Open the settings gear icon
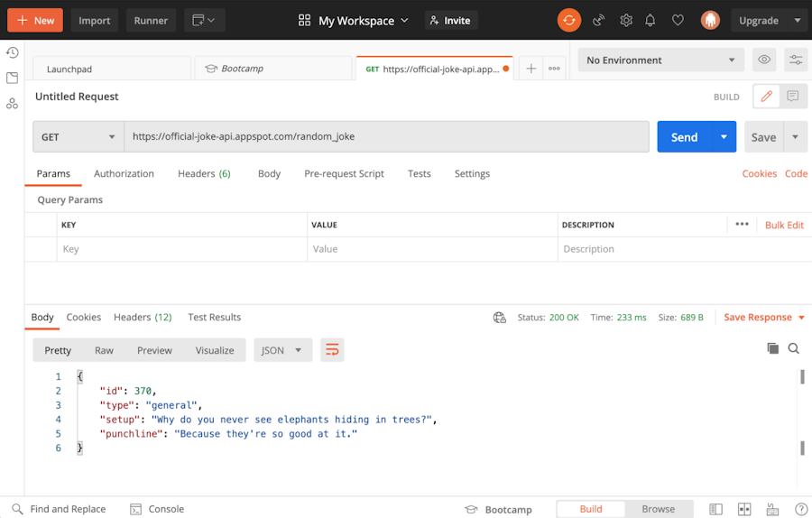The width and height of the screenshot is (812, 518). coord(626,20)
